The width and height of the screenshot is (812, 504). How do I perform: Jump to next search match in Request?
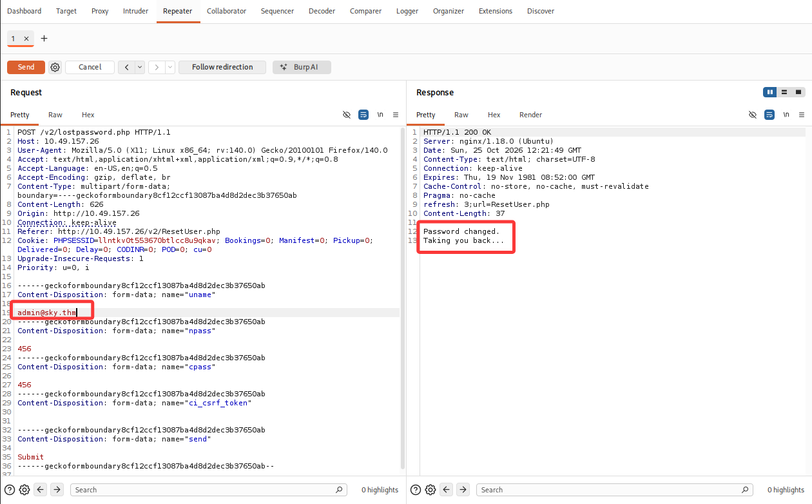tap(57, 490)
